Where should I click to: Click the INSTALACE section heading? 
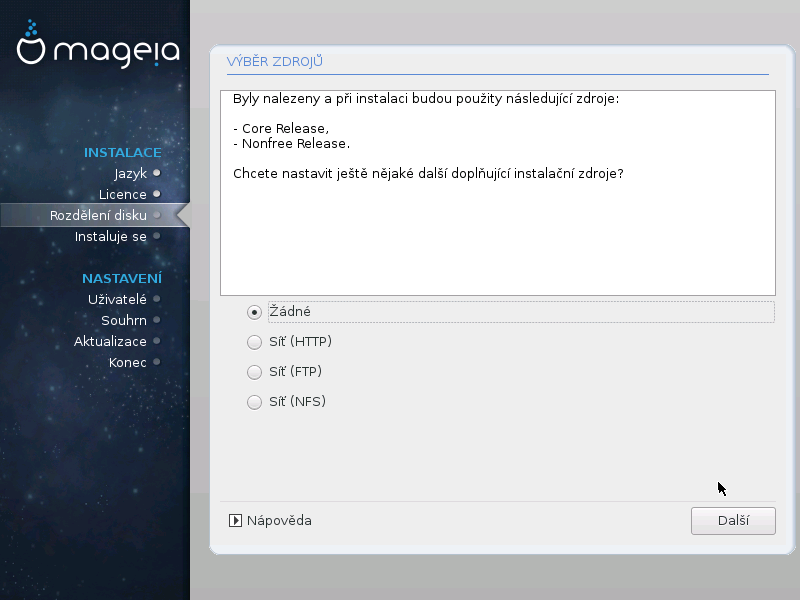pyautogui.click(x=122, y=153)
